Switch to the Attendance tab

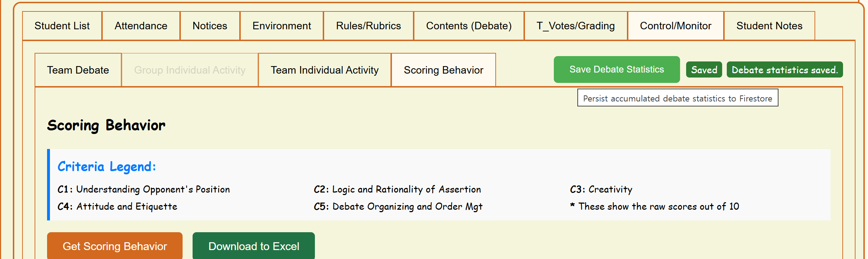141,26
